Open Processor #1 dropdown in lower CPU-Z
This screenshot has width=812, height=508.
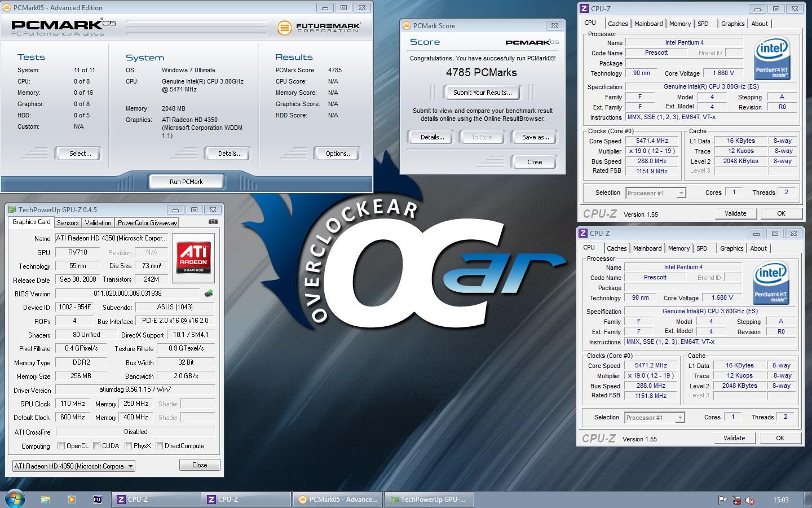click(x=655, y=418)
